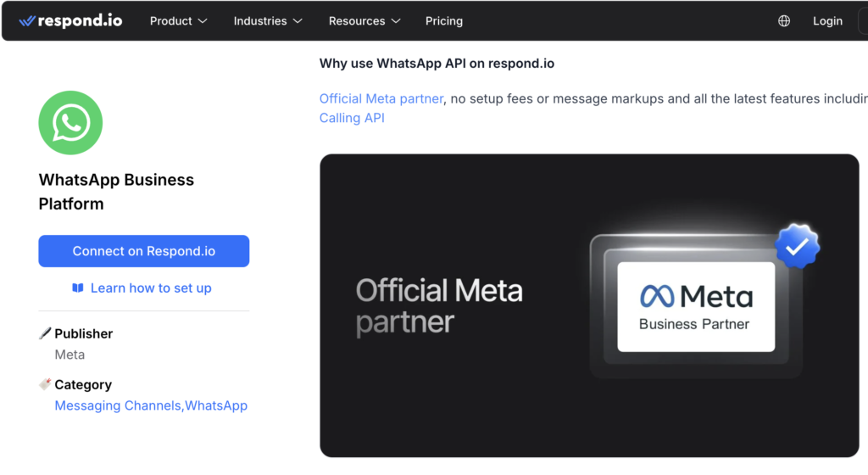Click the Publisher value Meta
Screen dimensions: 868x475
(x=70, y=355)
